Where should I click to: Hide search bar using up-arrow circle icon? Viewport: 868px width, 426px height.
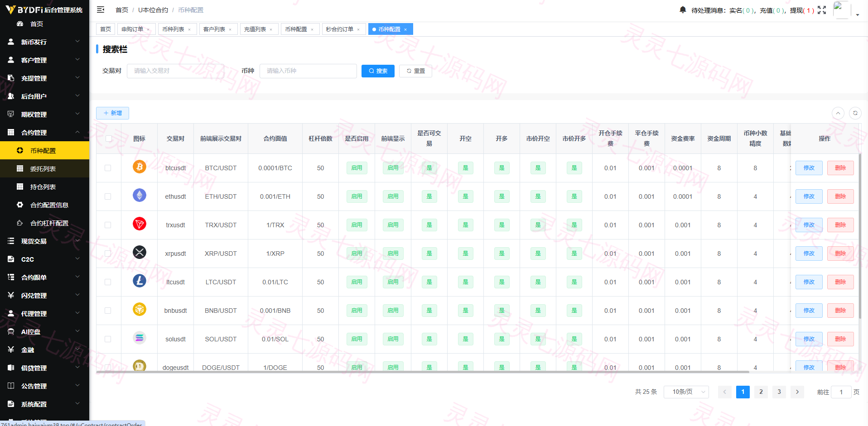click(838, 113)
